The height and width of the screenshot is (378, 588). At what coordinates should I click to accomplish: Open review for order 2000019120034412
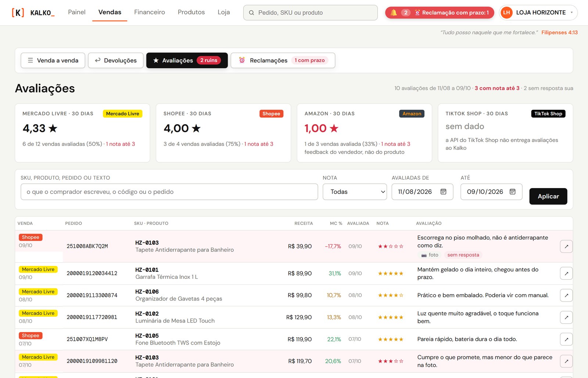(x=566, y=273)
